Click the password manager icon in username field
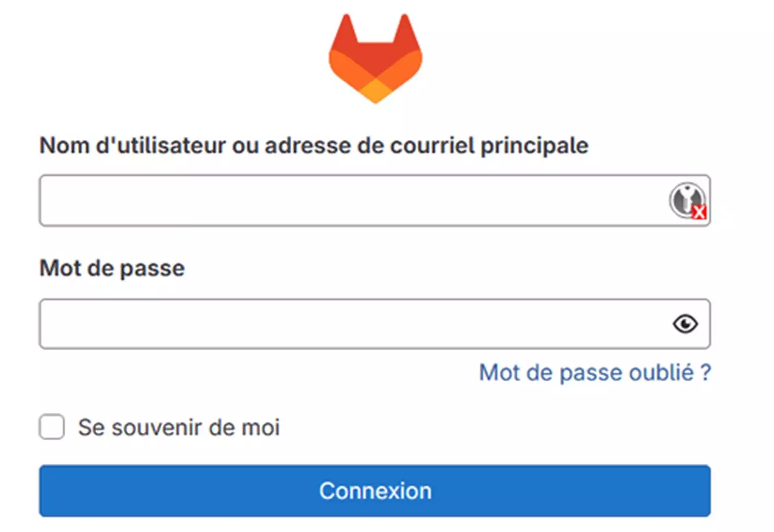Viewport: 774px width, 532px height. 686,199
